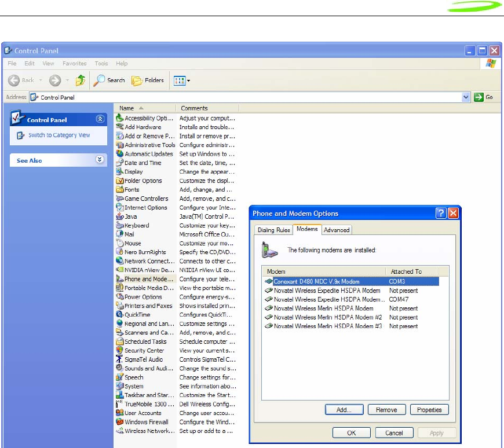Switch to the Dialing Rules tab
The height and width of the screenshot is (448, 504).
point(274,230)
